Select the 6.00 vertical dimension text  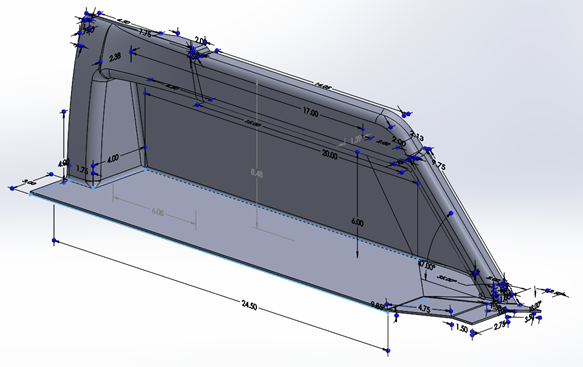coord(357,222)
